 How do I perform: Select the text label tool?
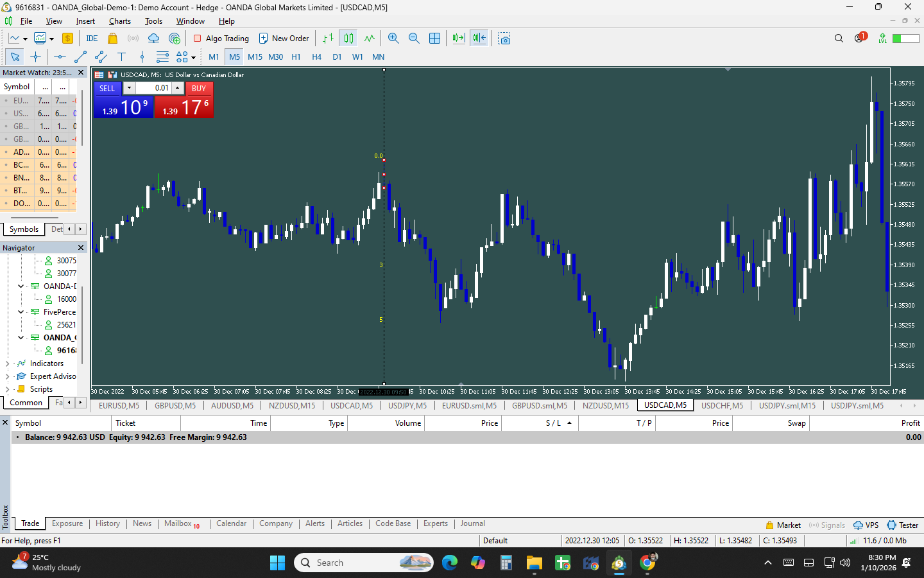pos(121,57)
